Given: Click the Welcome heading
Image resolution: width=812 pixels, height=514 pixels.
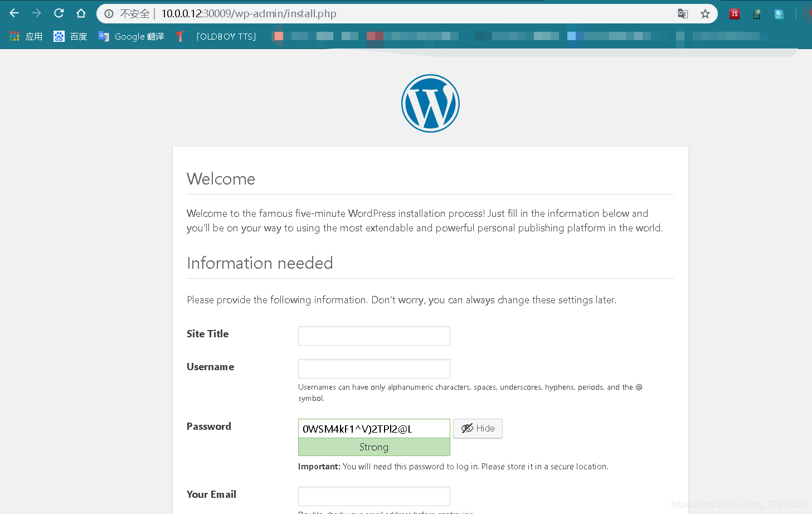Looking at the screenshot, I should point(221,179).
